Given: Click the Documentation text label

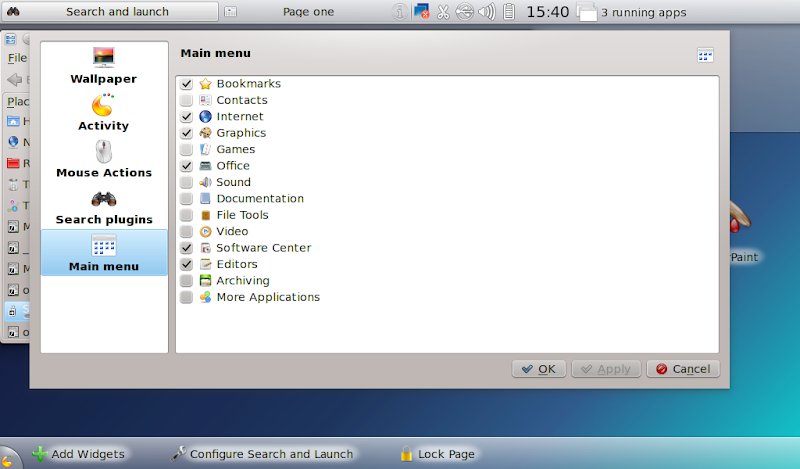Looking at the screenshot, I should [260, 199].
